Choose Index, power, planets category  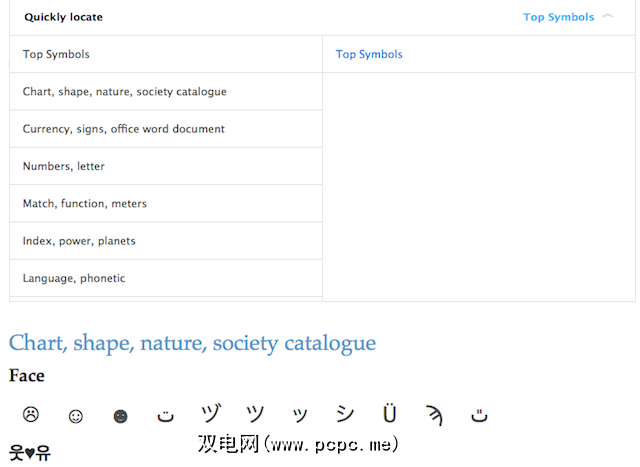tap(79, 241)
